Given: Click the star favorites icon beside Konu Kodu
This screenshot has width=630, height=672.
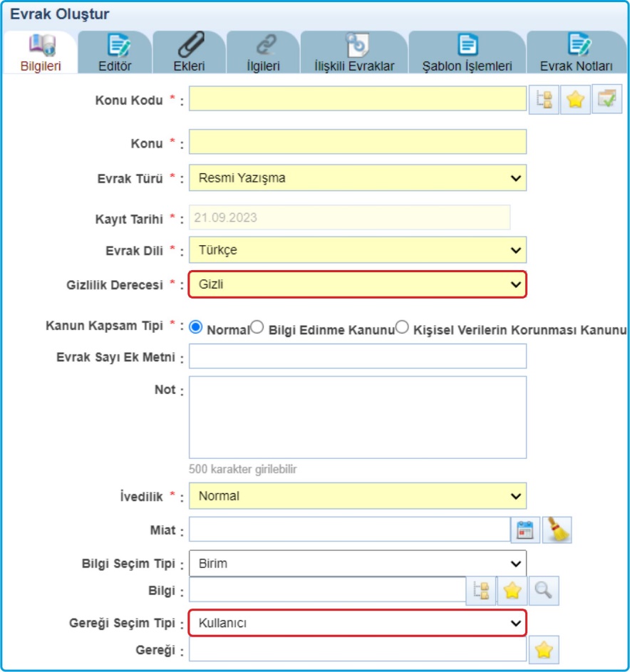Looking at the screenshot, I should pos(575,100).
